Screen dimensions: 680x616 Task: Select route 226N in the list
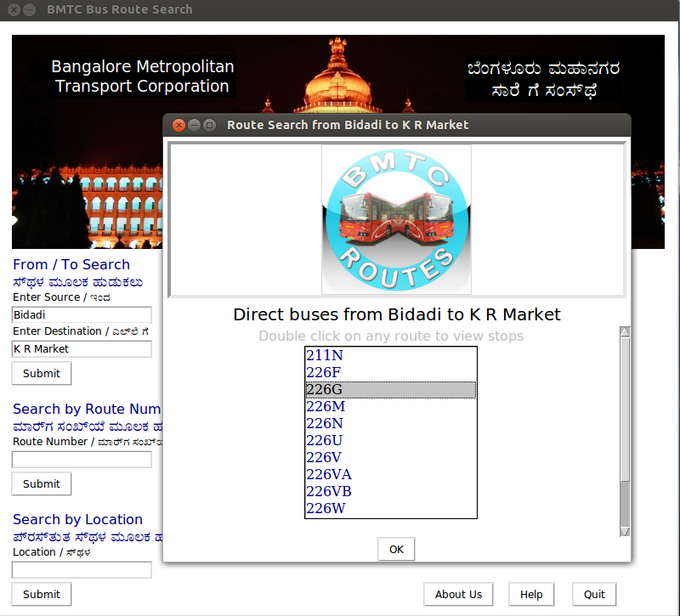[x=391, y=423]
